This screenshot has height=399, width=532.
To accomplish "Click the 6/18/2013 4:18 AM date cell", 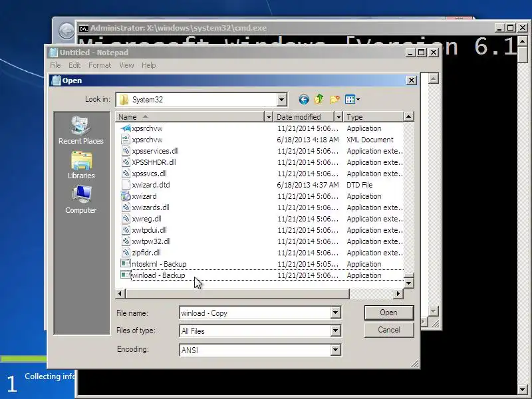I will pos(307,140).
